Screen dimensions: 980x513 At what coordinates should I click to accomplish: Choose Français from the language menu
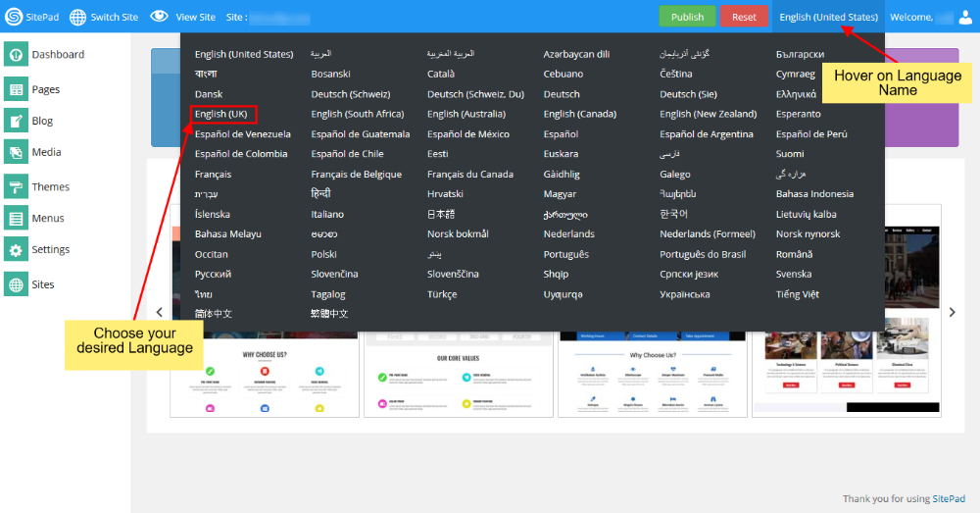pyautogui.click(x=213, y=175)
